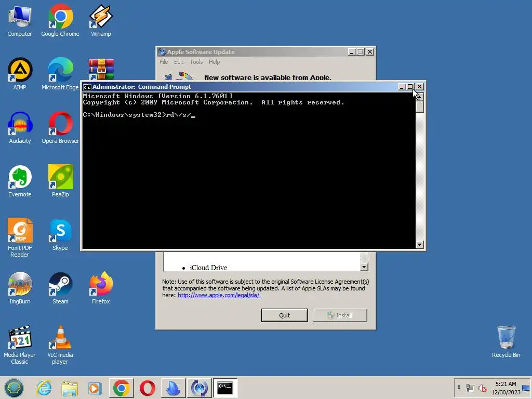Launch Foxit PDF Reader from the desktop
532x399 pixels.
20,238
